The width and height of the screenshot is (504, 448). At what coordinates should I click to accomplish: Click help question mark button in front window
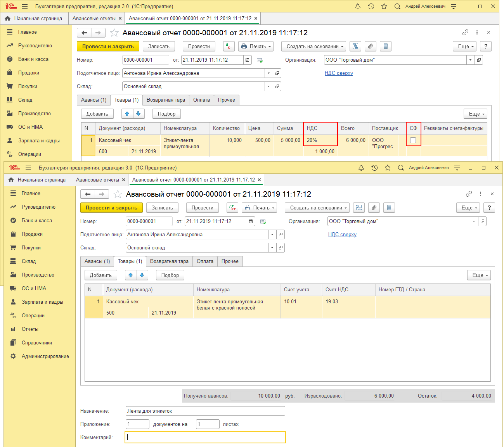pyautogui.click(x=489, y=208)
